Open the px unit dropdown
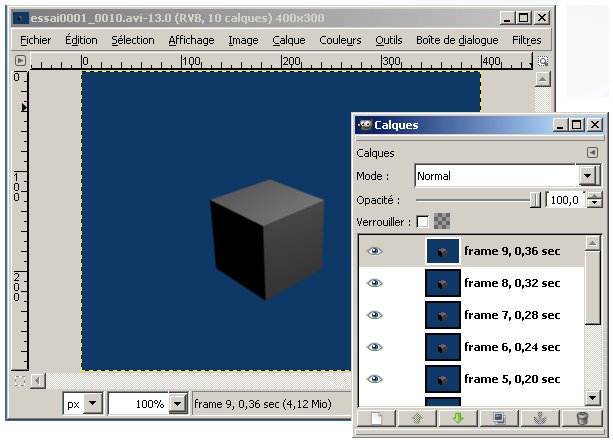613x443 pixels. [83, 403]
